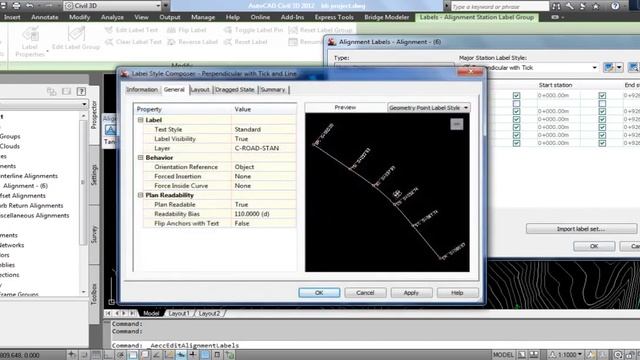Click the Toolspace help question mark icon

tap(81, 91)
